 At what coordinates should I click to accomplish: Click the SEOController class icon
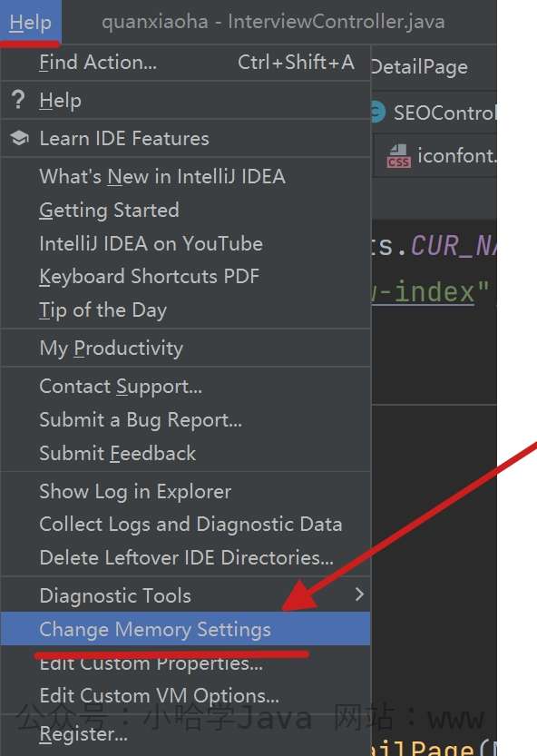pyautogui.click(x=378, y=113)
